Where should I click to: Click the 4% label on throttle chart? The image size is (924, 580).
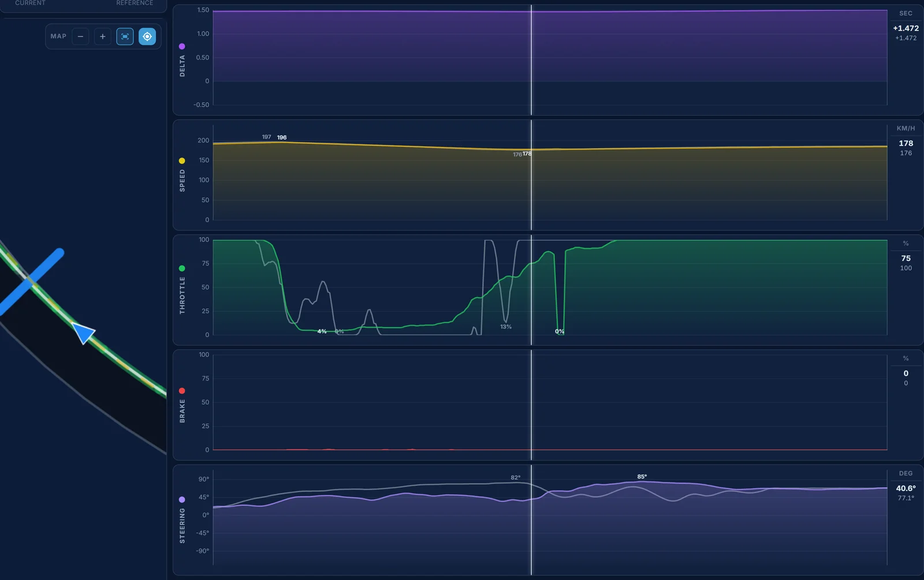322,331
